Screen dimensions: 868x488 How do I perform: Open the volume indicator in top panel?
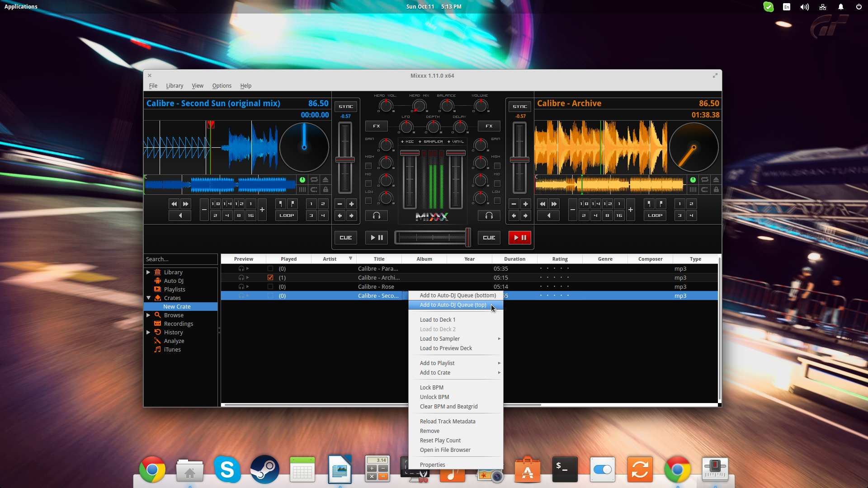click(x=804, y=7)
